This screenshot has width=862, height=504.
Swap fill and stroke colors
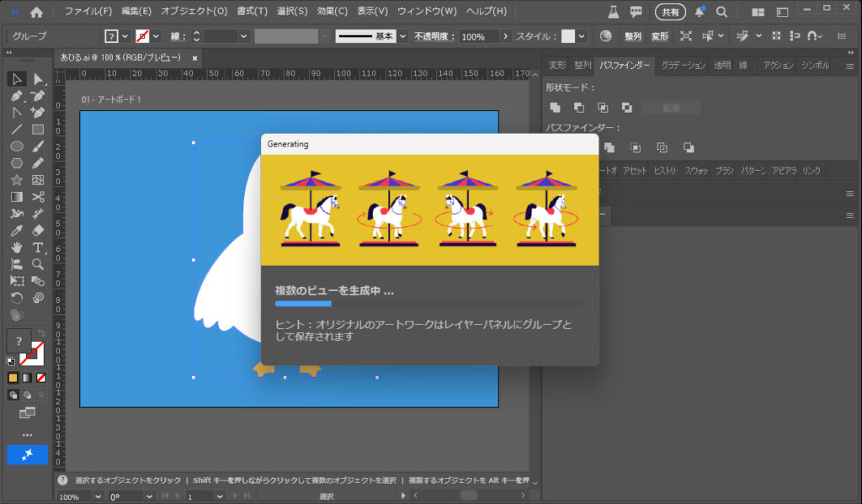[x=41, y=333]
